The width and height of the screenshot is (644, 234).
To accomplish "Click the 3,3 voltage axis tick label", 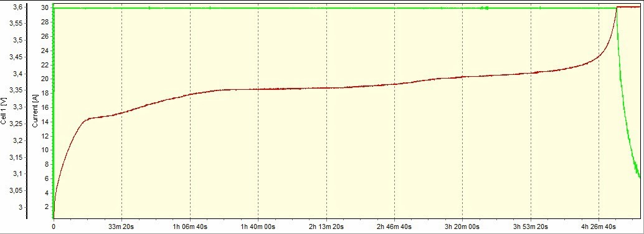I will [x=17, y=107].
